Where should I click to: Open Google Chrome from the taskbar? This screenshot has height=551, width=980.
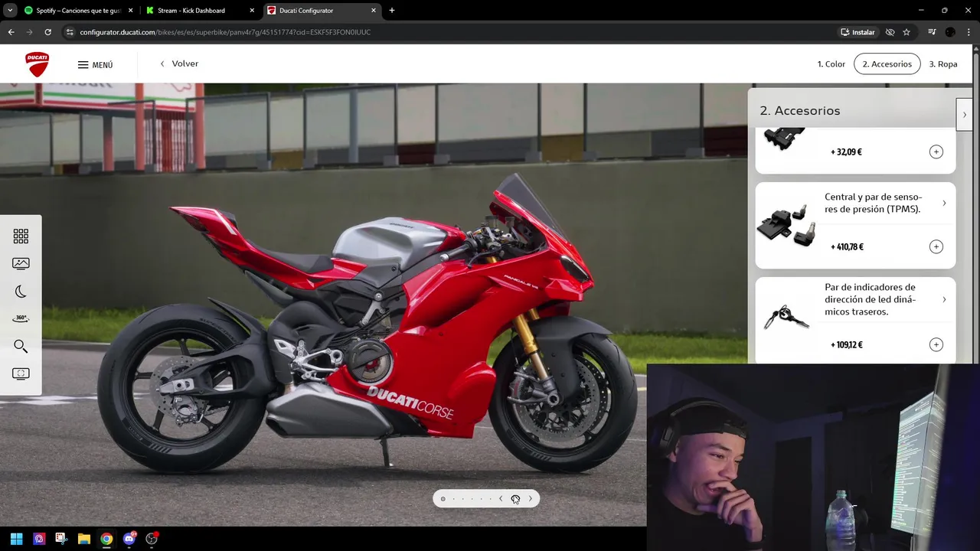pos(106,539)
